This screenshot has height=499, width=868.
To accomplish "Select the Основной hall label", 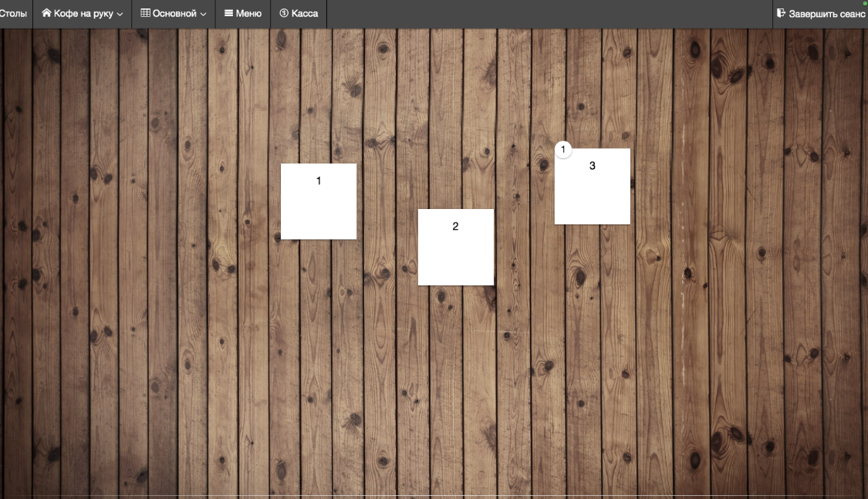I will [174, 13].
